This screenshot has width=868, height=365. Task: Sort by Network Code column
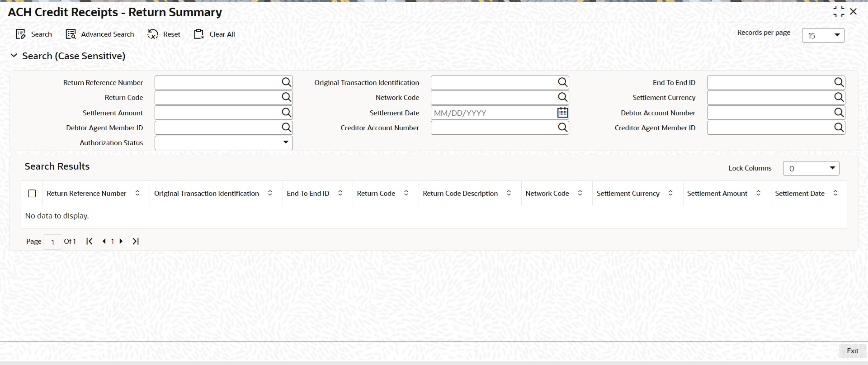pos(580,193)
